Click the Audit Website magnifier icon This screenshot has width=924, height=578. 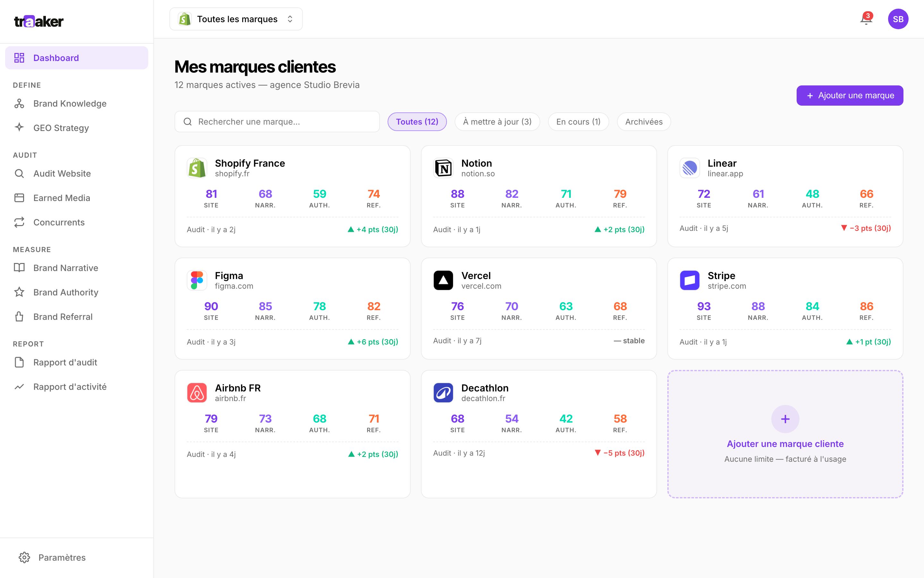19,173
